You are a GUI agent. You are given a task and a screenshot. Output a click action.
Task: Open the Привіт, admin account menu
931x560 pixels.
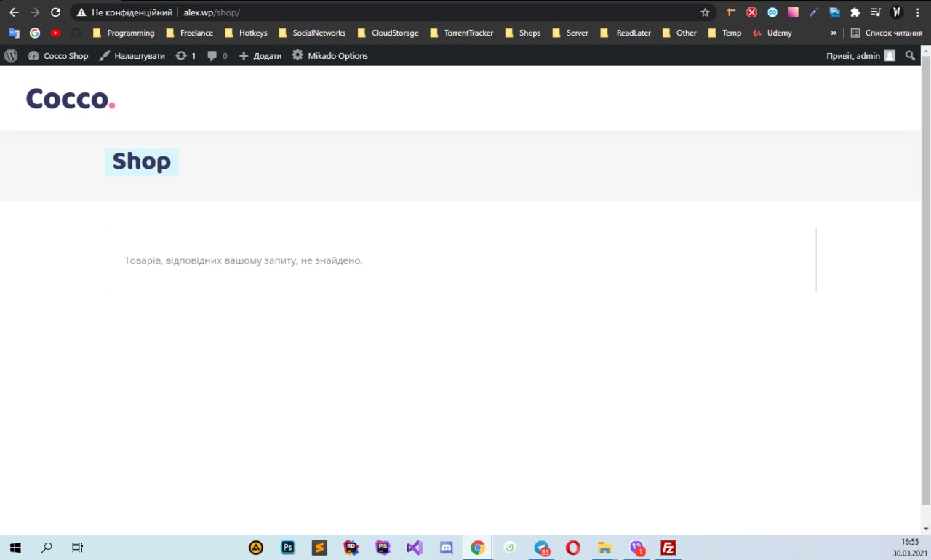pyautogui.click(x=860, y=55)
